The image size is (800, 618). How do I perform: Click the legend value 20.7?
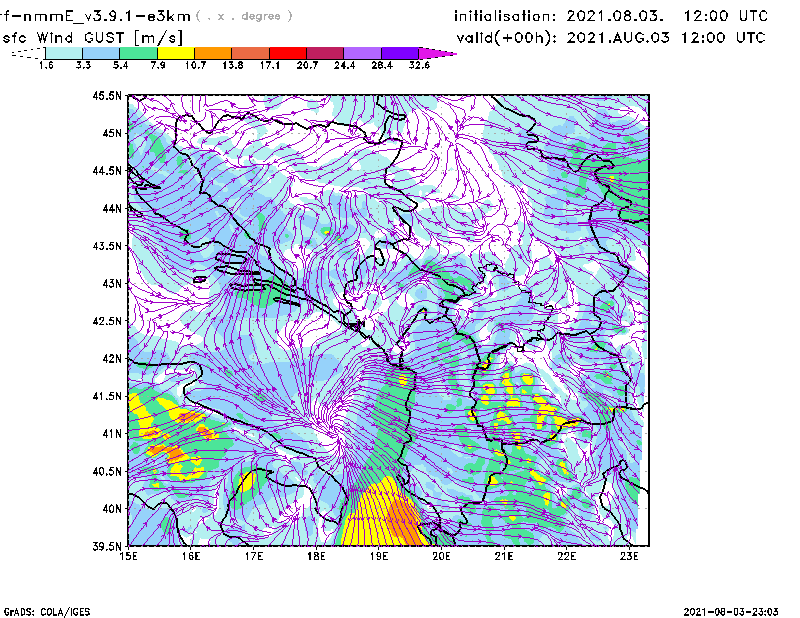click(307, 65)
